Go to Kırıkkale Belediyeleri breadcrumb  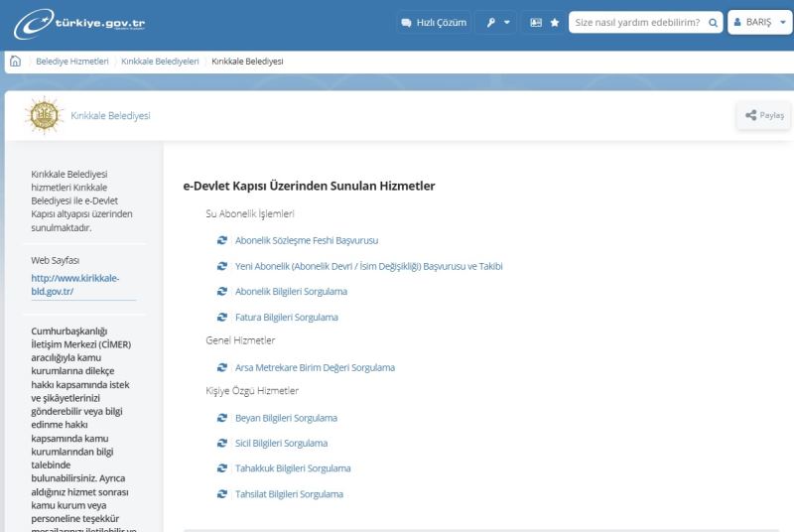(160, 62)
